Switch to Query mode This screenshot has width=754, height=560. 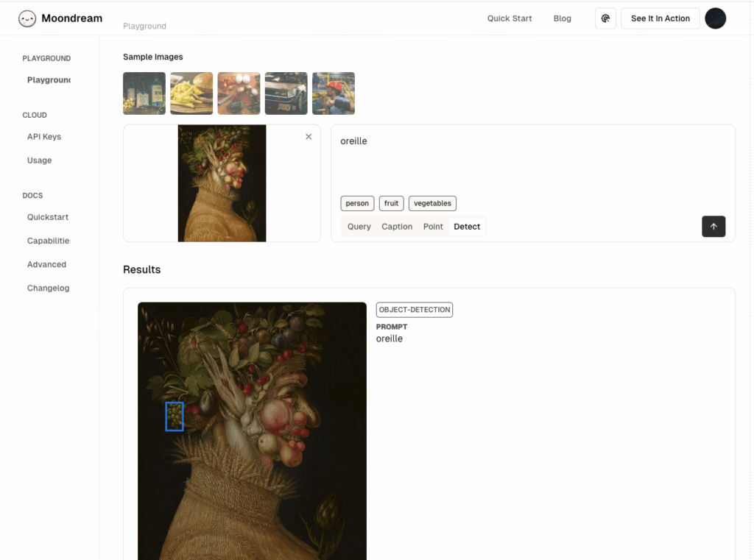[359, 227]
